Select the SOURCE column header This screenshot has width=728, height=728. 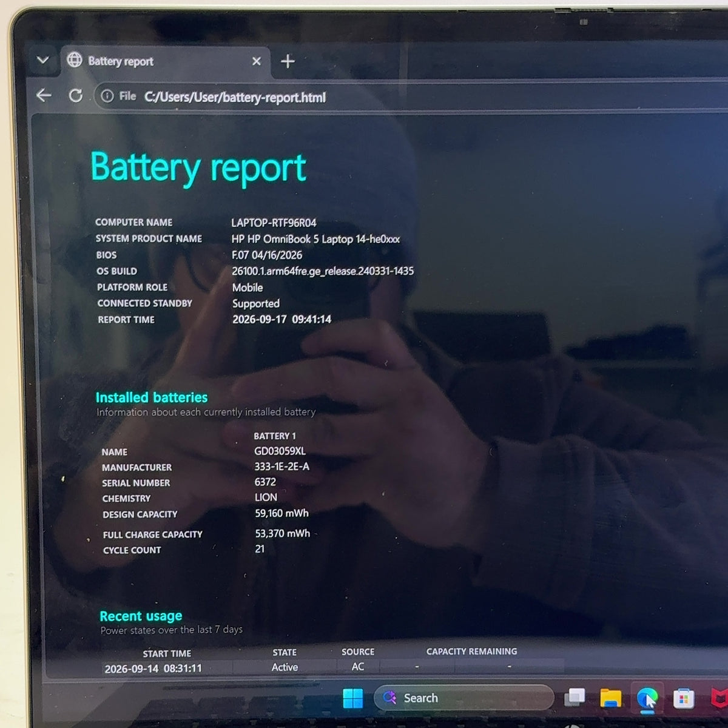coord(358,652)
